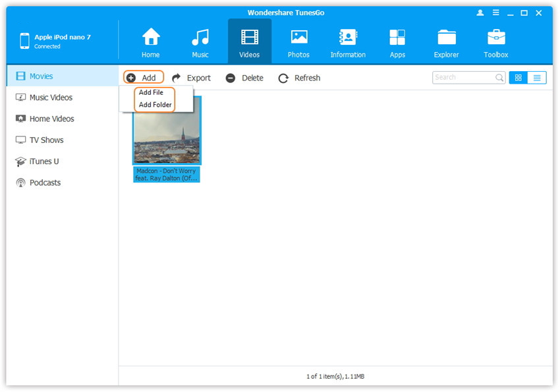560x392 pixels.
Task: Open the Apps section
Action: coord(397,42)
